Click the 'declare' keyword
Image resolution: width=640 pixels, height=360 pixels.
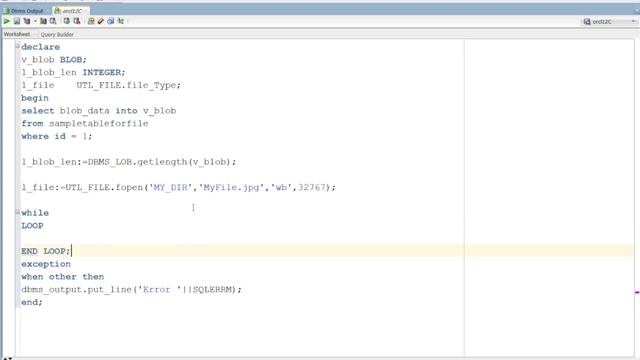pos(40,47)
